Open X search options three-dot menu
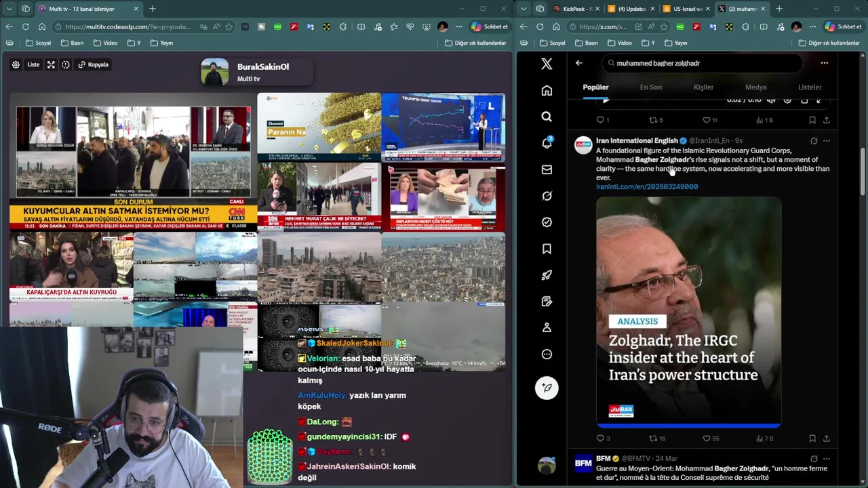This screenshot has height=488, width=868. click(x=824, y=63)
